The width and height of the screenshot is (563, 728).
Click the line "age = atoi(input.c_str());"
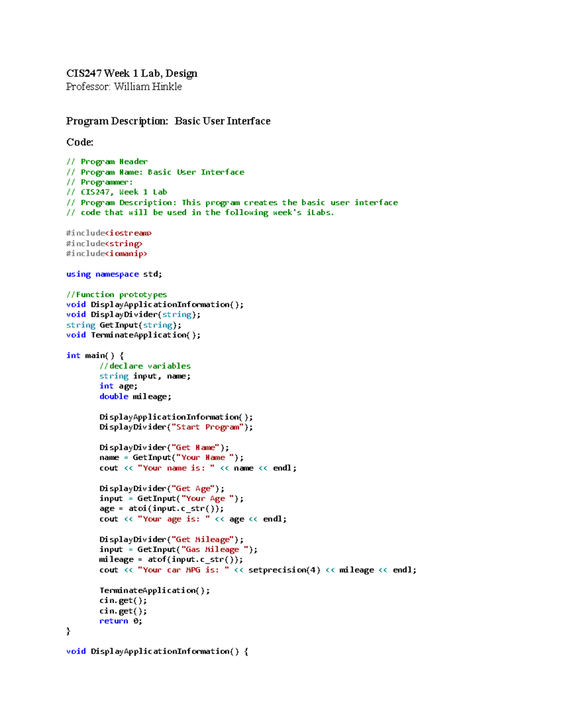(162, 509)
